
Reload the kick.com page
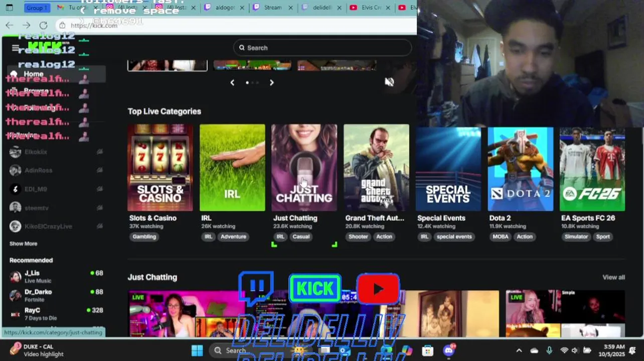43,25
